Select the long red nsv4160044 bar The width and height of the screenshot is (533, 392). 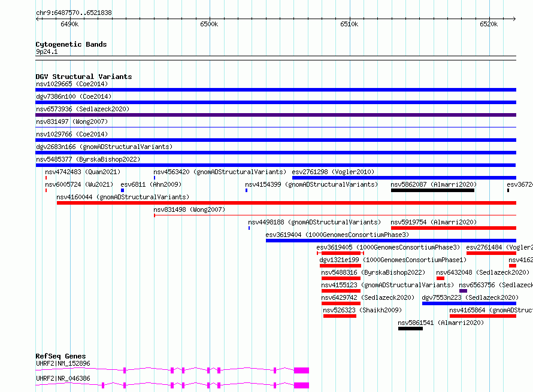click(286, 203)
